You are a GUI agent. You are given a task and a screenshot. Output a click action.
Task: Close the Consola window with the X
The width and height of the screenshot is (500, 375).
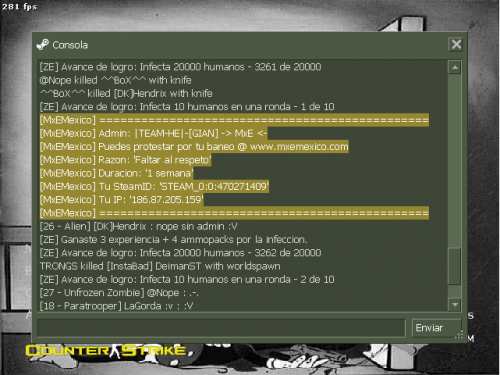[456, 44]
